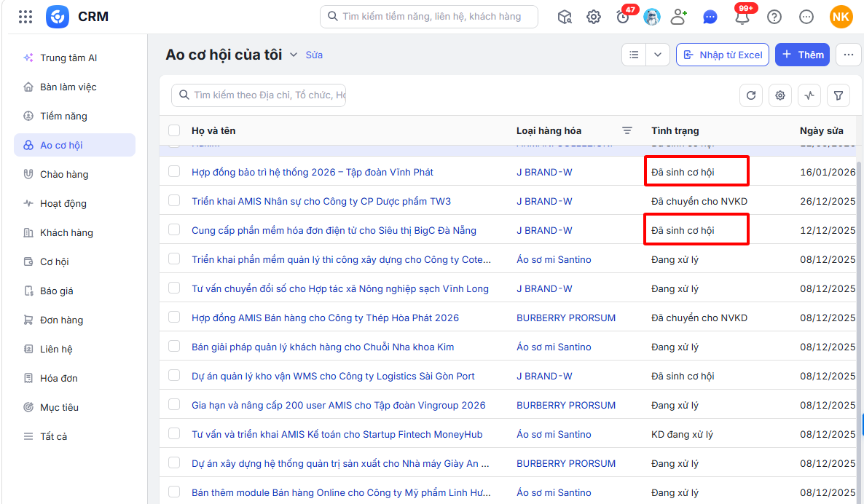
Task: Go to Trung tâm AI
Action: [74, 58]
